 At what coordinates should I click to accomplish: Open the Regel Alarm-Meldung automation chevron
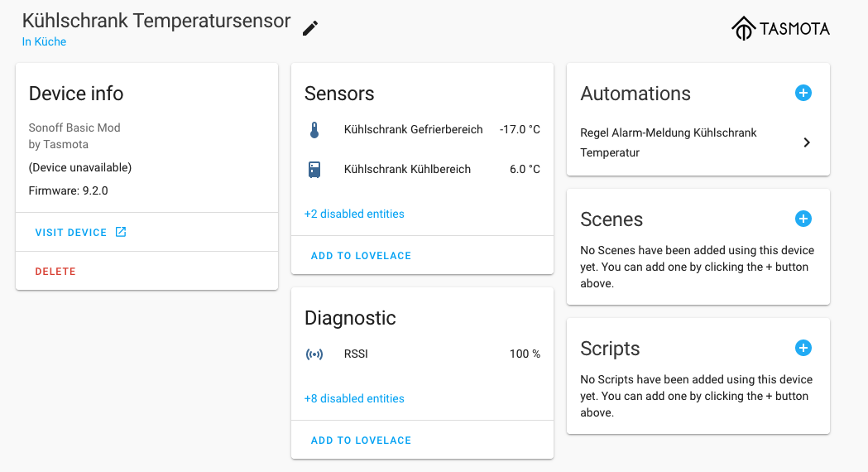807,143
